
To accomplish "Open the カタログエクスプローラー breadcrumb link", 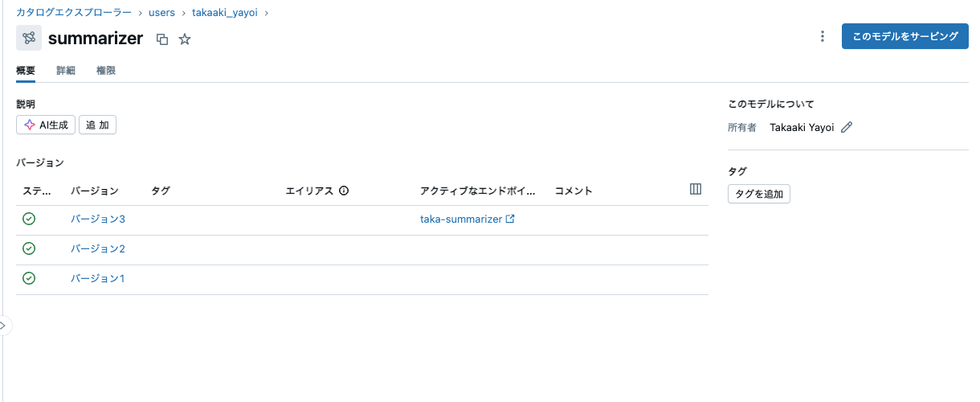I will (x=74, y=12).
